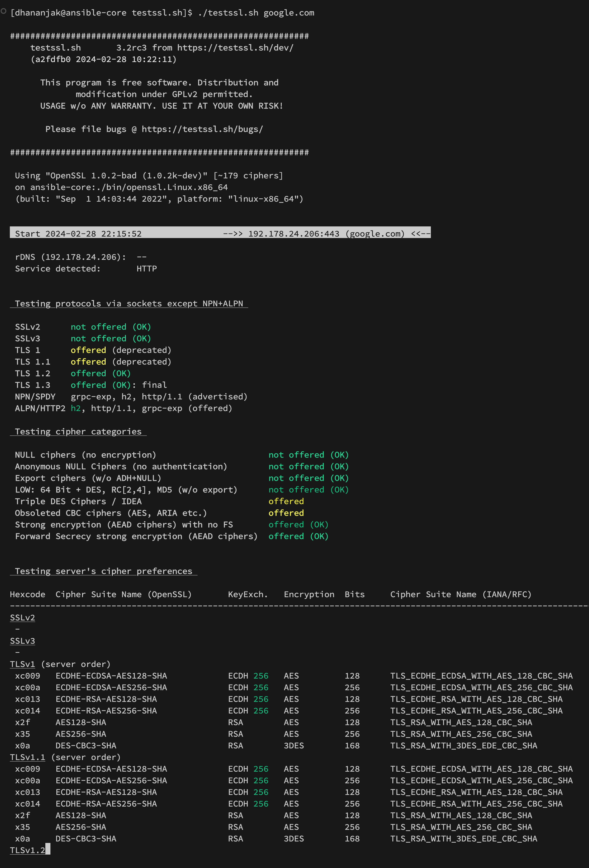Click the "HTTP" service detected value
Image resolution: width=589 pixels, height=868 pixels.
[147, 268]
